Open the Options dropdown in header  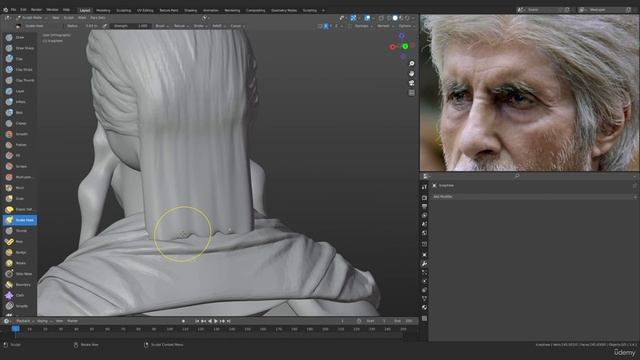click(x=407, y=26)
